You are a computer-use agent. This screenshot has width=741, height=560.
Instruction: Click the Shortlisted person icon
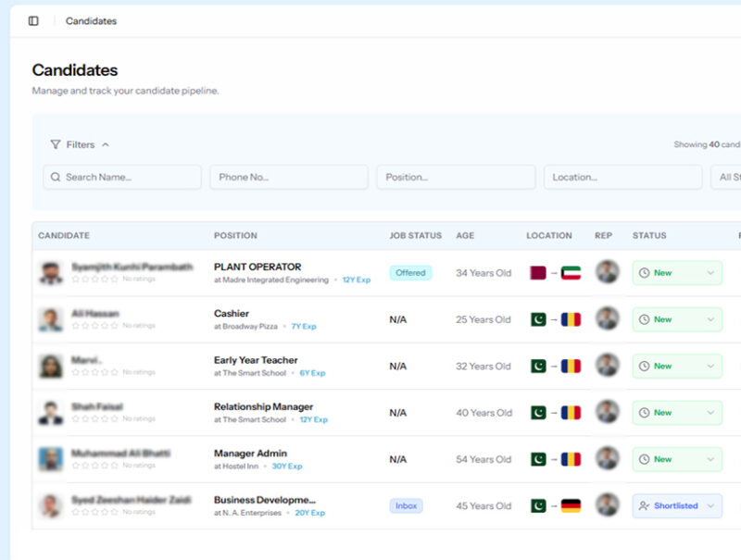coord(644,505)
